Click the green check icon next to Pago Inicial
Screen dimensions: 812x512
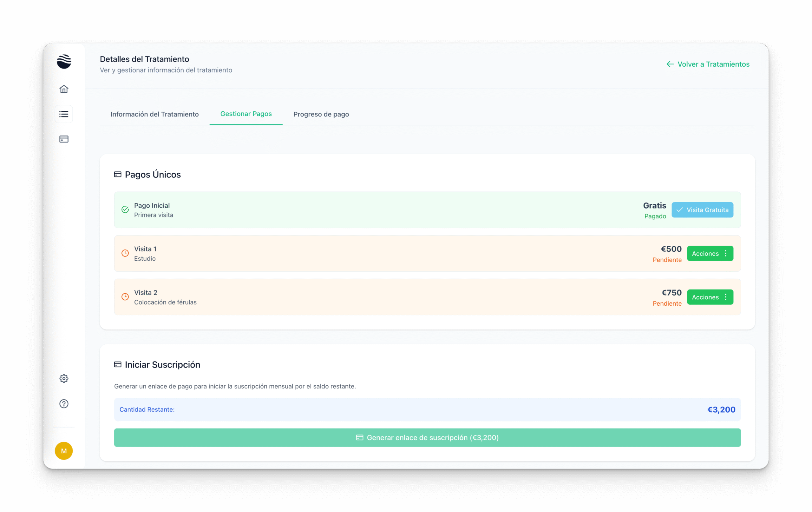[125, 209]
